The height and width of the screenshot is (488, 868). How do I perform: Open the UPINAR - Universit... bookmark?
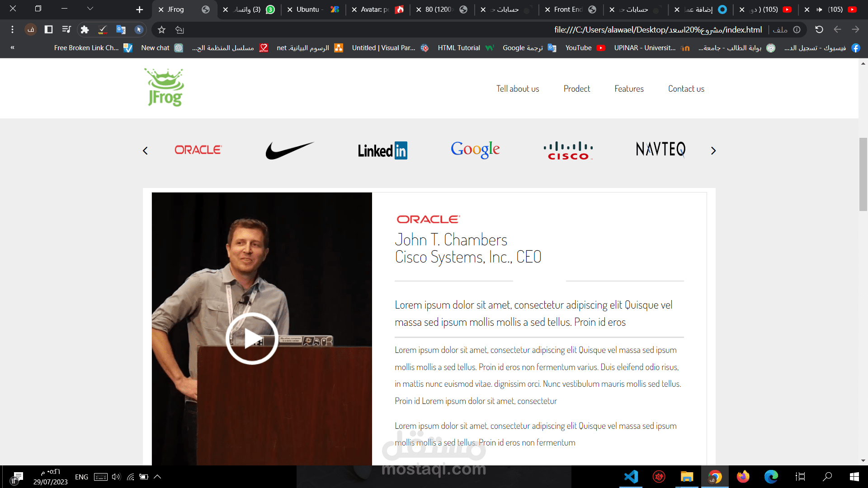[652, 48]
